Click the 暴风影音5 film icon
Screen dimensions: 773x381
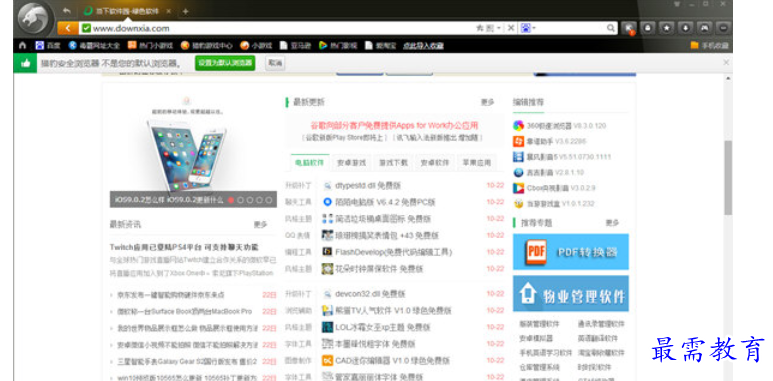click(x=518, y=157)
